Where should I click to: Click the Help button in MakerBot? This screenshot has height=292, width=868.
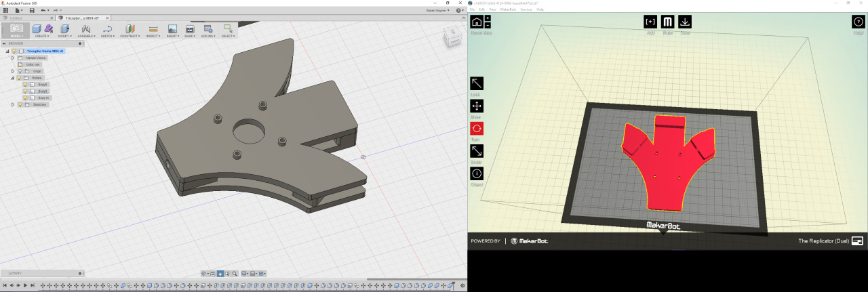858,22
